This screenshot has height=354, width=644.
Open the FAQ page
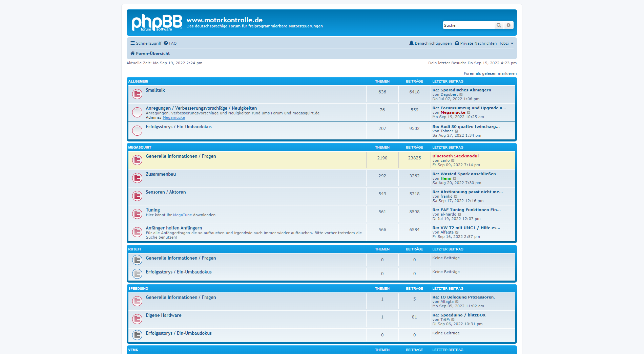coord(170,43)
